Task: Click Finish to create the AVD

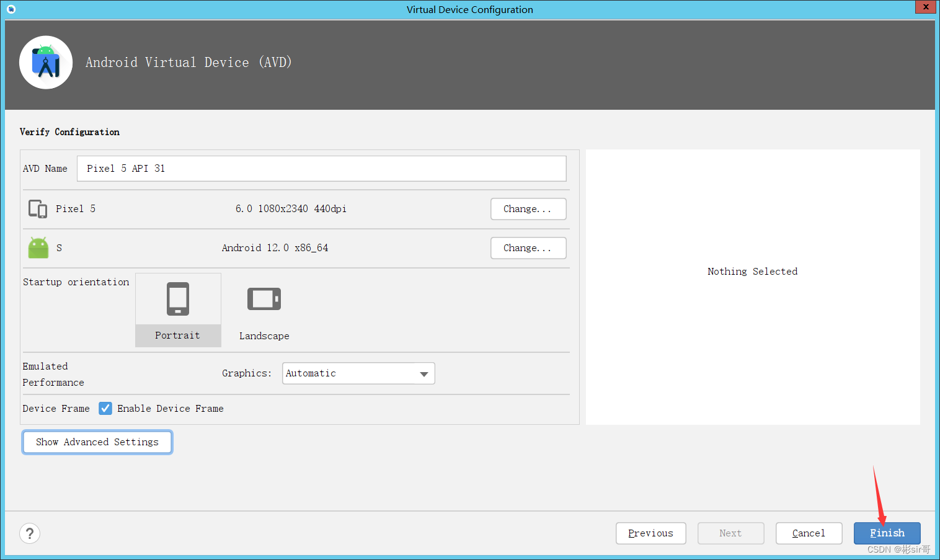Action: pyautogui.click(x=887, y=533)
